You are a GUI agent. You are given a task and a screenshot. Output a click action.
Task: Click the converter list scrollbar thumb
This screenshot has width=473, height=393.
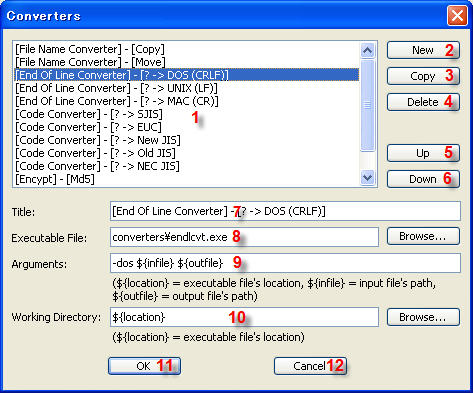point(368,105)
